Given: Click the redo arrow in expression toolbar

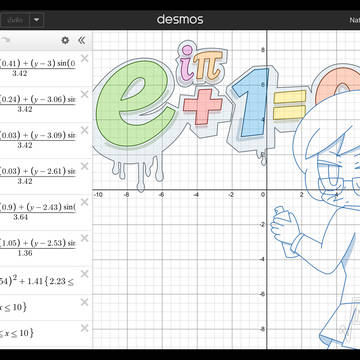Looking at the screenshot, I should pyautogui.click(x=6, y=40).
